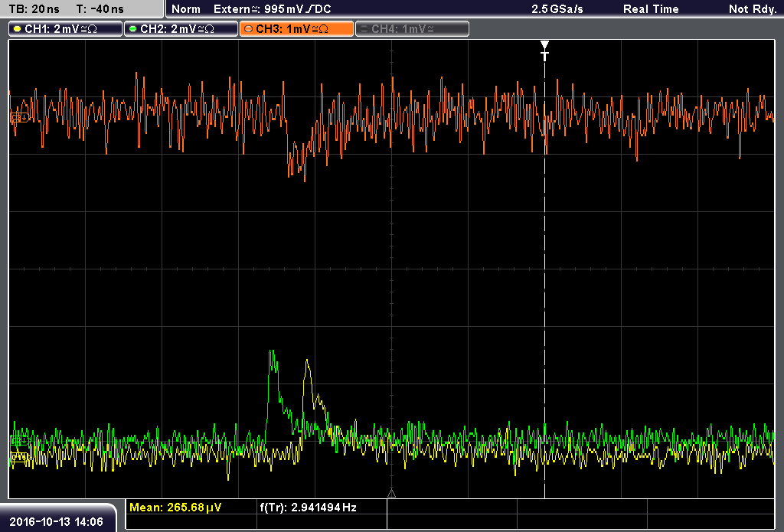784x532 pixels.
Task: Select the CH1 2 mV channel tab
Action: (x=66, y=29)
